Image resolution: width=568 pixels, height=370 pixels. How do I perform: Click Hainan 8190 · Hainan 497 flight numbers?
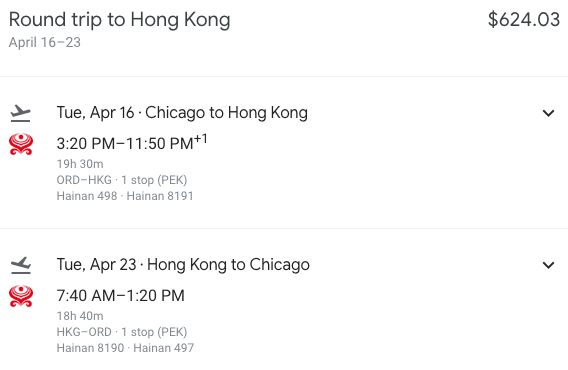coord(125,348)
